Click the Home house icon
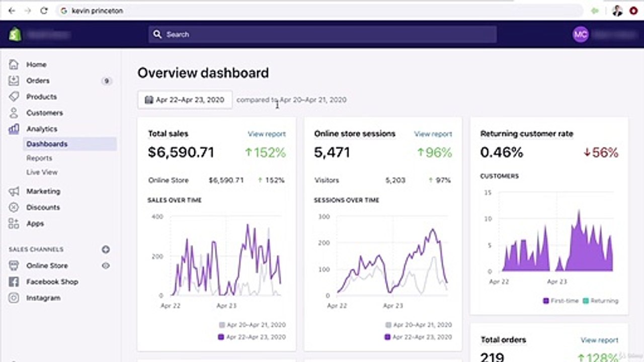Screen dimensions: 644x362 click(14, 64)
